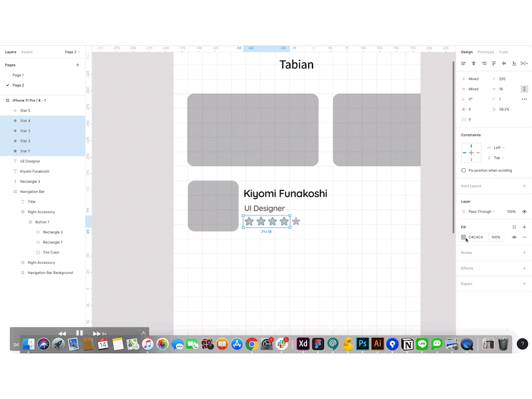Click the align right icon
The height and width of the screenshot is (399, 532).
point(484,63)
